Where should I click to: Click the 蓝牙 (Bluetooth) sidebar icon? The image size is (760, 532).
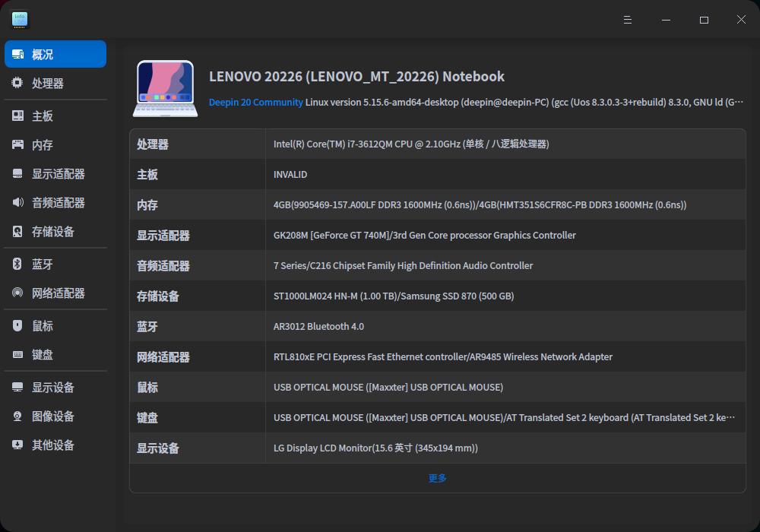17,264
